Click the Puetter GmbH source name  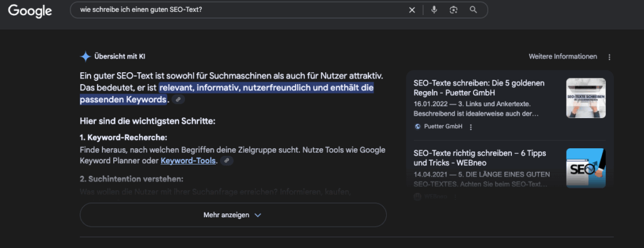pos(443,127)
